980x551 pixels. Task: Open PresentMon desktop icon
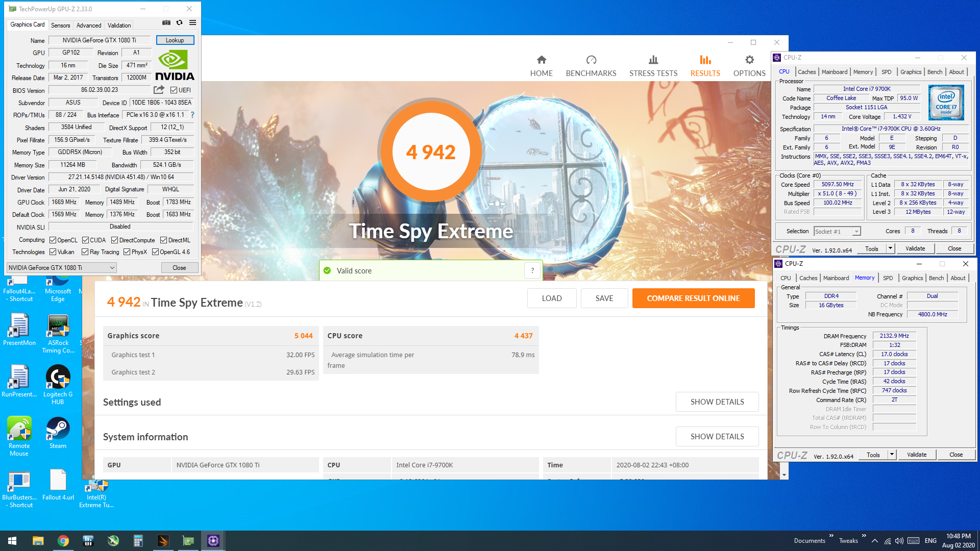[x=19, y=330]
